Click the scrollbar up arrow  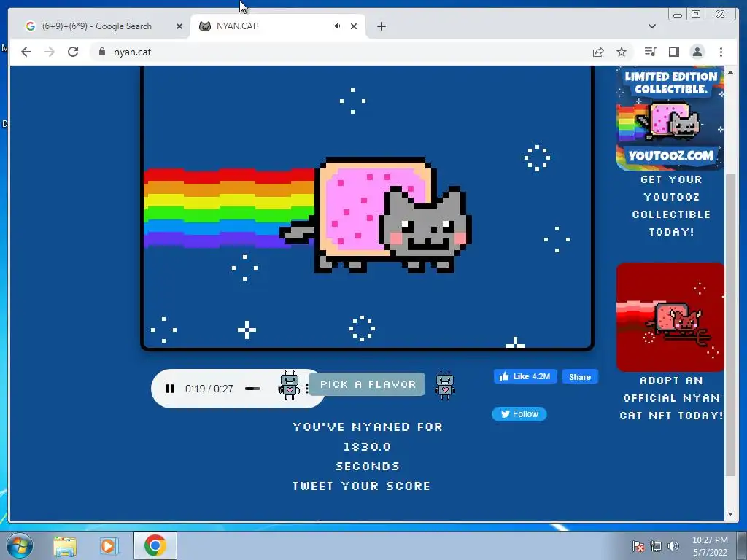coord(730,72)
